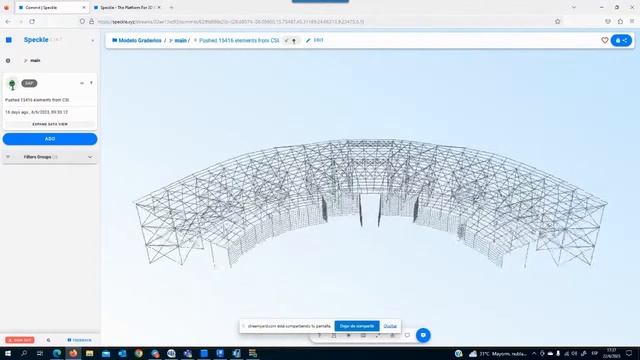The width and height of the screenshot is (640, 360).
Task: Click the SAP source app badge
Action: (x=29, y=83)
